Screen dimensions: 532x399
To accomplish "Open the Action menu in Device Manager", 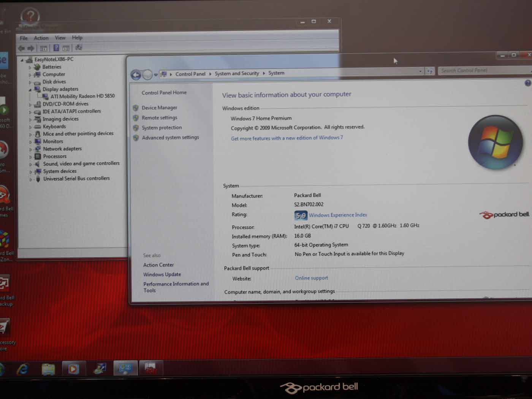I will coord(41,38).
